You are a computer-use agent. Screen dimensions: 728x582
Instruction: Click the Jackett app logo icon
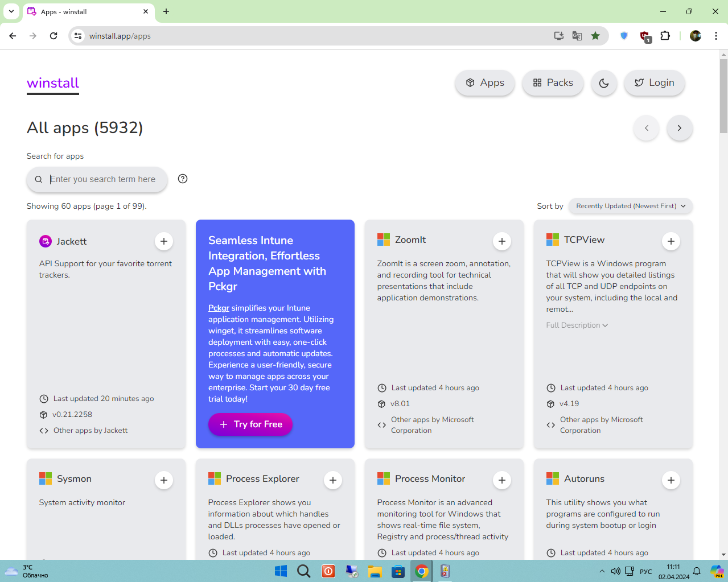pos(46,241)
